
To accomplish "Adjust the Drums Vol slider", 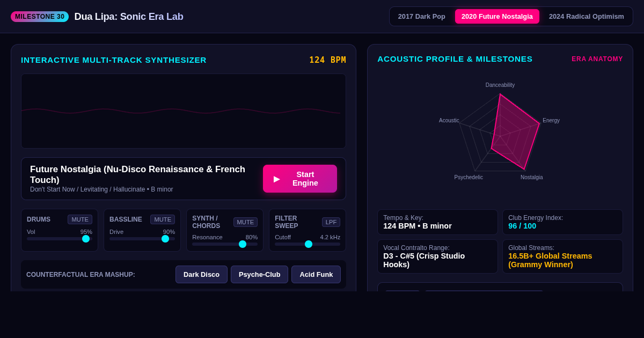I will click(x=60, y=239).
